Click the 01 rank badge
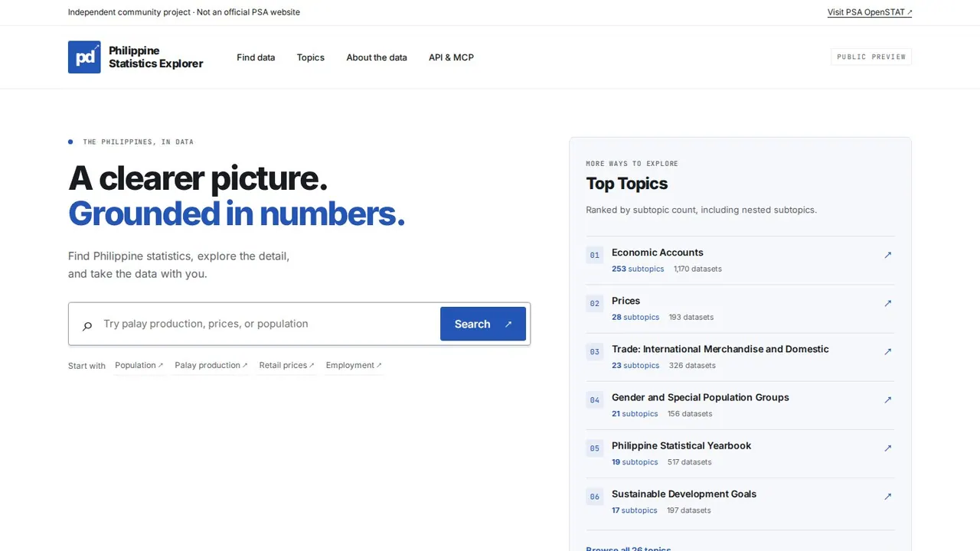 click(x=595, y=255)
